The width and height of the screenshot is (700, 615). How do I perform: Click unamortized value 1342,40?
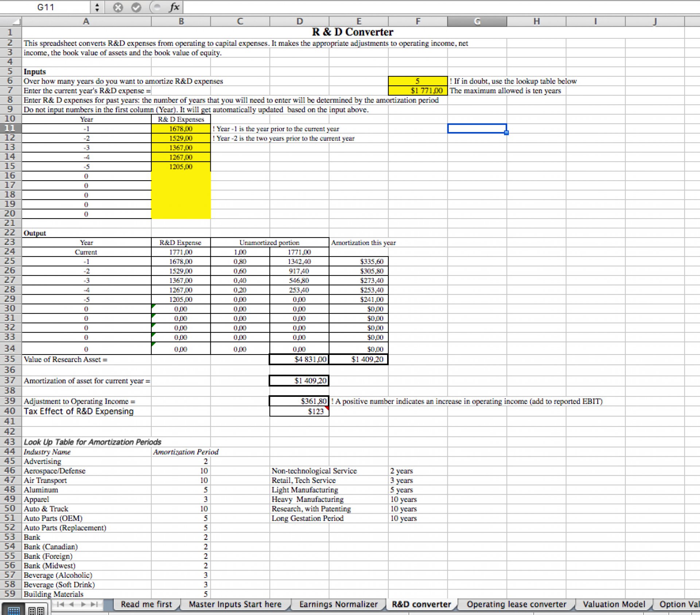[x=299, y=262]
